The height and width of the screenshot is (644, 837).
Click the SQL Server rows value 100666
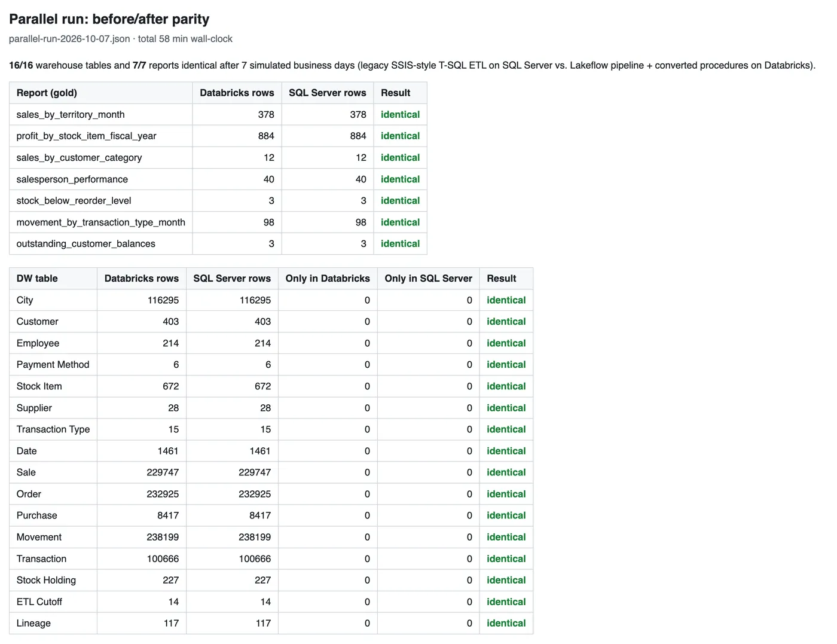(255, 558)
